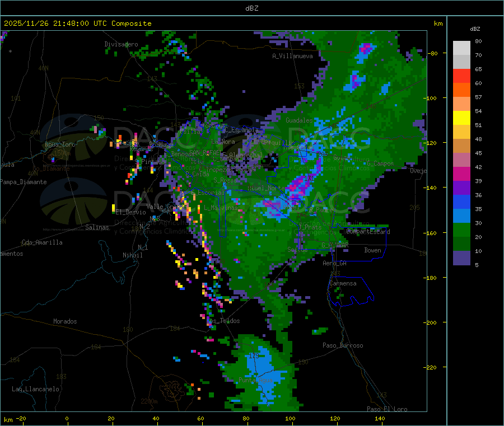Image resolution: width=504 pixels, height=426 pixels.
Task: Click the Cda_Amarilla label
Action: coord(42,242)
